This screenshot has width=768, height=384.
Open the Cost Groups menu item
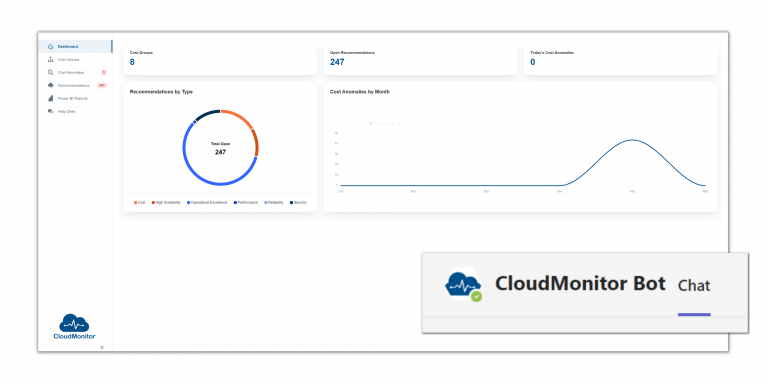click(75, 60)
